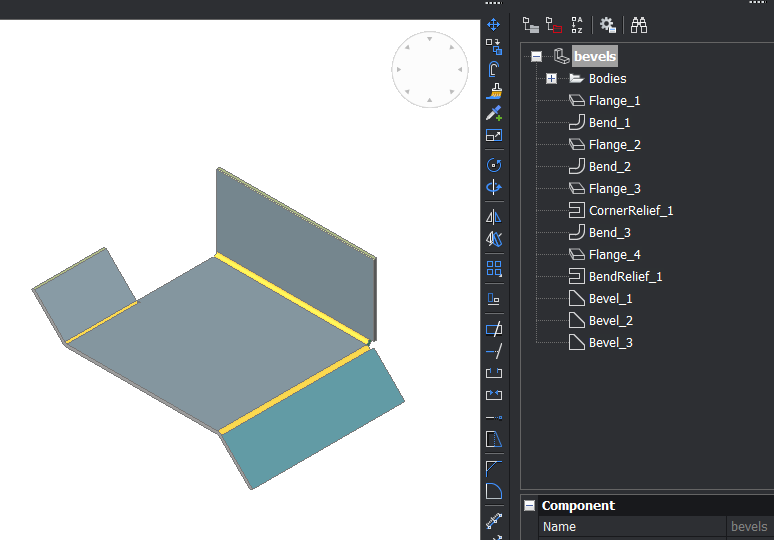Collapse the bevels root node
This screenshot has width=774, height=540.
536,57
